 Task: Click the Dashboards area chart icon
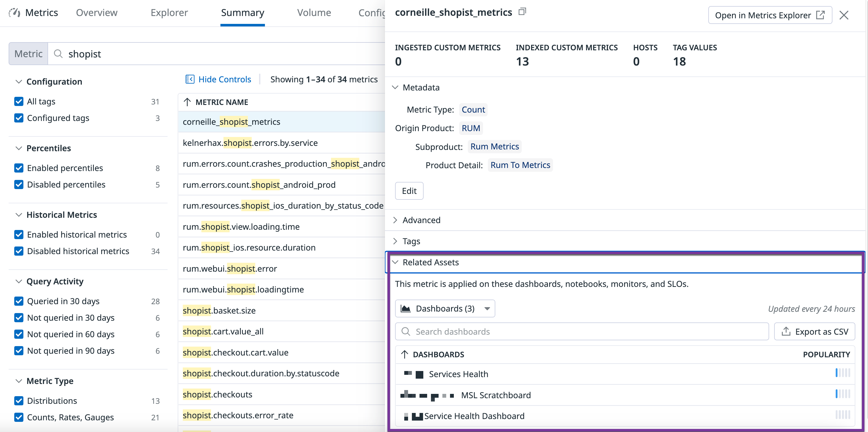[x=406, y=308]
